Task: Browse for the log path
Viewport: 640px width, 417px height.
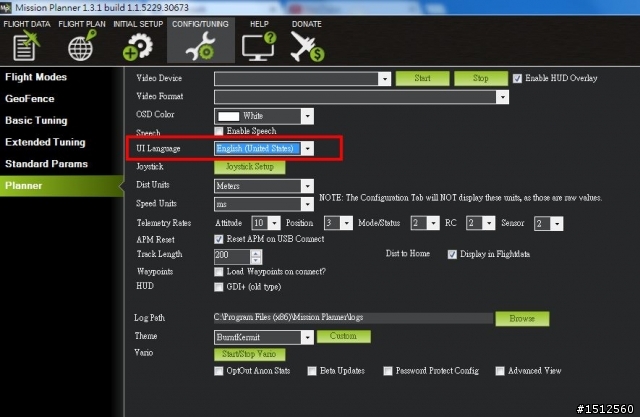Action: (522, 319)
